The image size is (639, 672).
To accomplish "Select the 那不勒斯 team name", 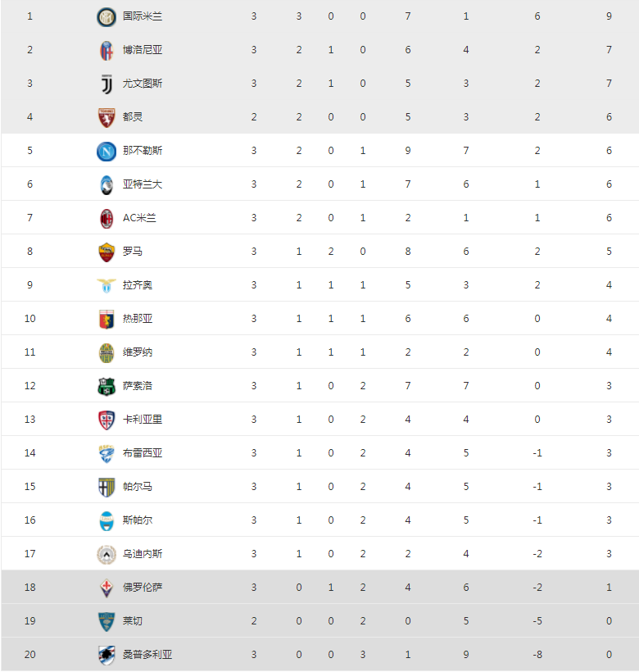I will (143, 151).
